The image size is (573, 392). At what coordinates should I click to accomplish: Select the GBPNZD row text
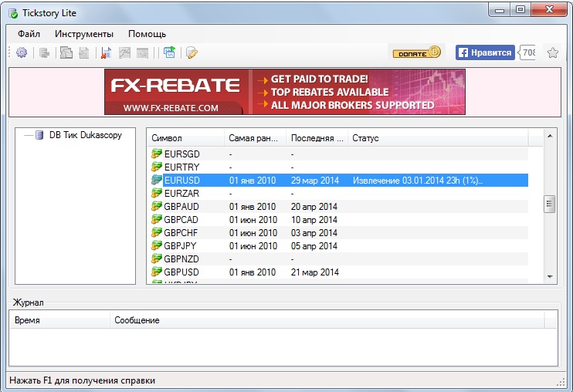pyautogui.click(x=181, y=259)
